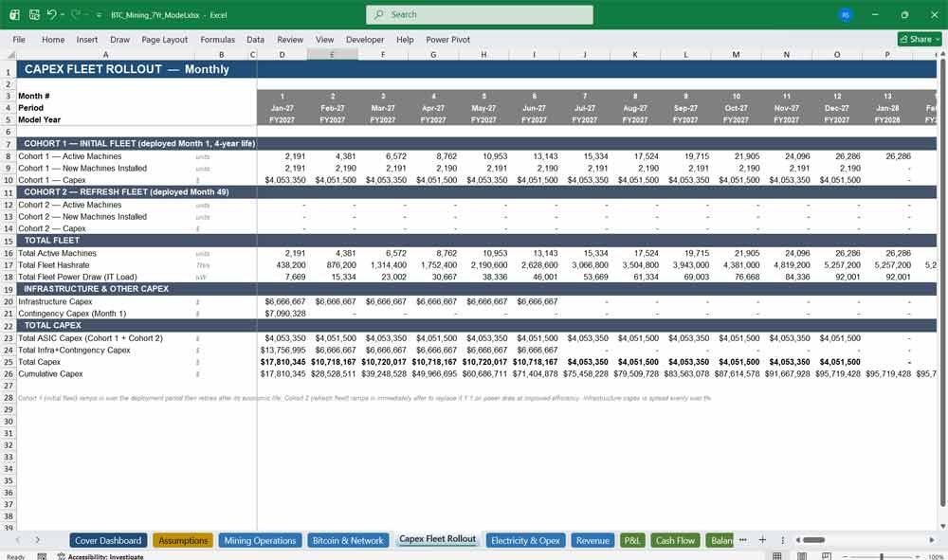Click Accessibility: Investigate in status bar
Viewport: 948px width, 560px height.
pyautogui.click(x=100, y=556)
